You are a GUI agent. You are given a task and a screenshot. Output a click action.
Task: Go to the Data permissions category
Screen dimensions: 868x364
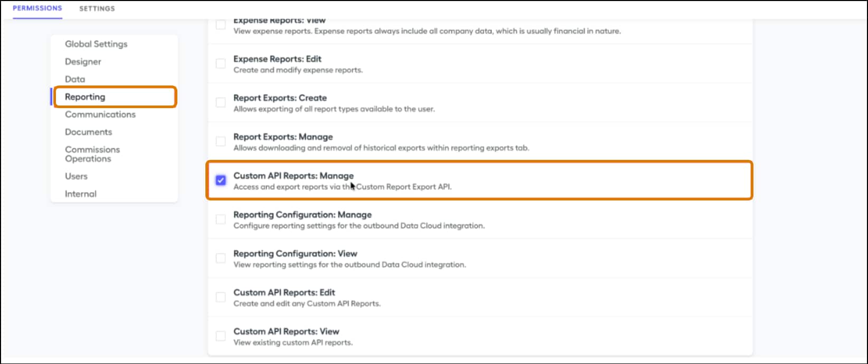pos(75,79)
